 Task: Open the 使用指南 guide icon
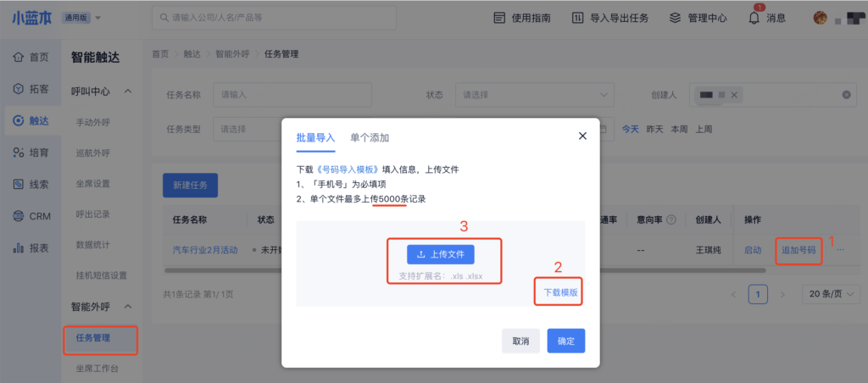pos(499,17)
